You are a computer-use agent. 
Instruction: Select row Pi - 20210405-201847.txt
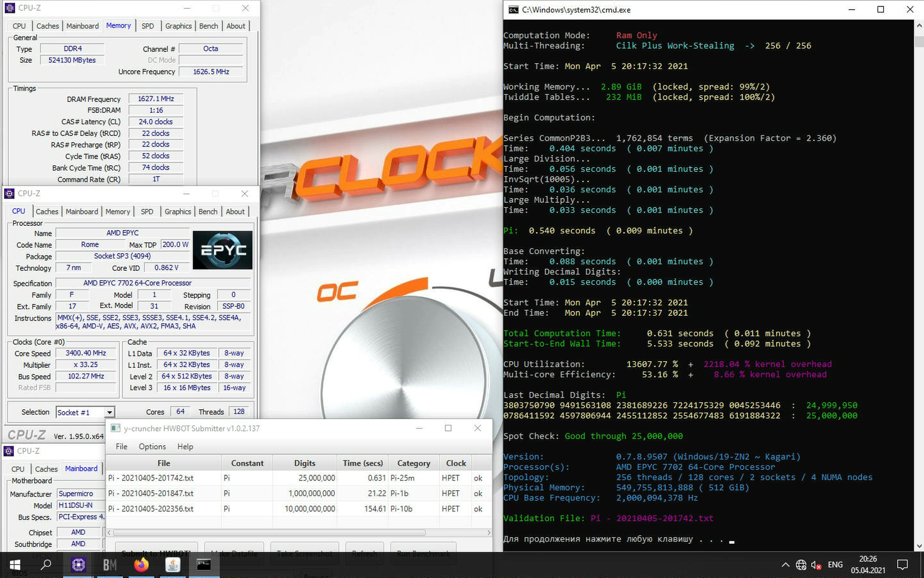click(299, 493)
